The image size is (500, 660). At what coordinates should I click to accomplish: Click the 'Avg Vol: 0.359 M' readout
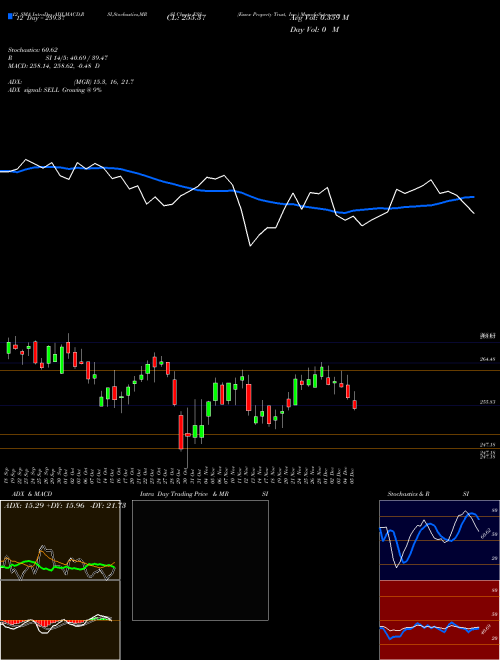click(319, 18)
